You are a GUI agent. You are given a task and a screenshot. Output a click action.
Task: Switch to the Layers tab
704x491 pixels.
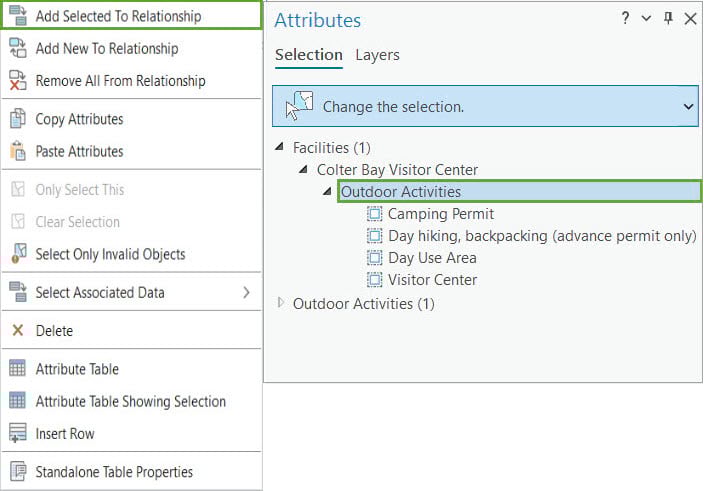[x=377, y=55]
